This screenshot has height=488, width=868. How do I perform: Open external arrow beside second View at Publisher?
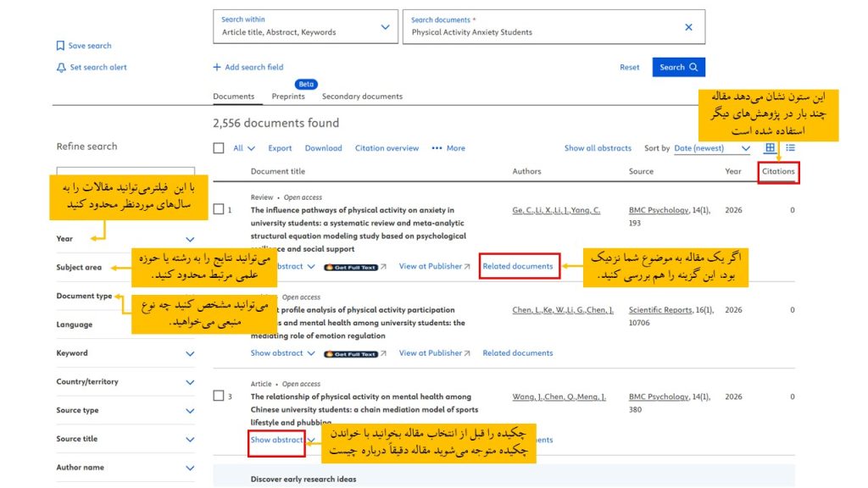(467, 353)
